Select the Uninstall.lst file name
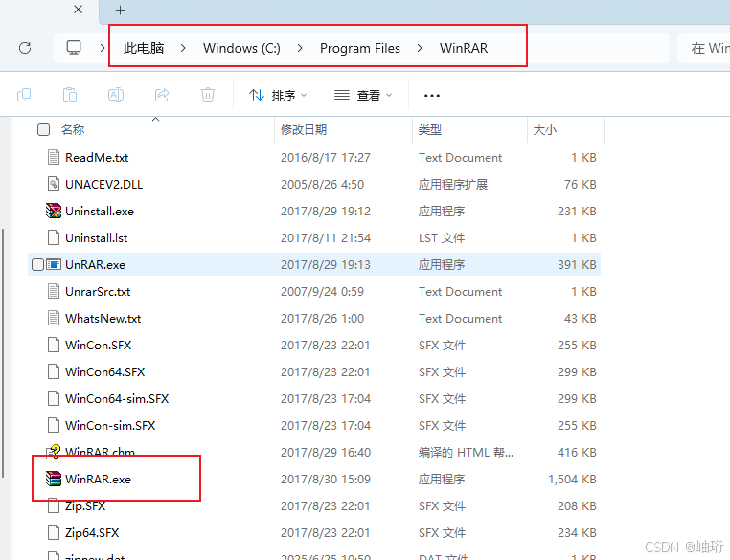This screenshot has width=730, height=560. [x=97, y=238]
